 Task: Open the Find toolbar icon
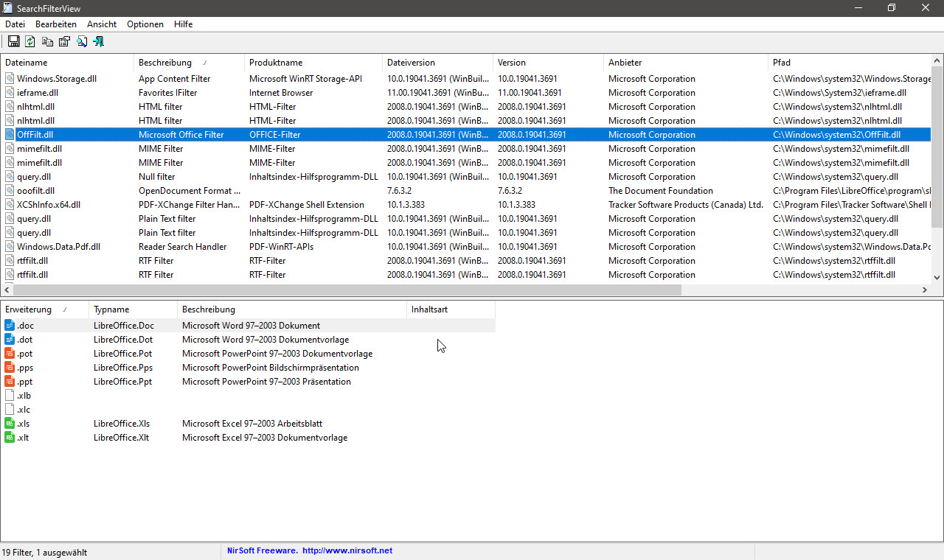81,41
